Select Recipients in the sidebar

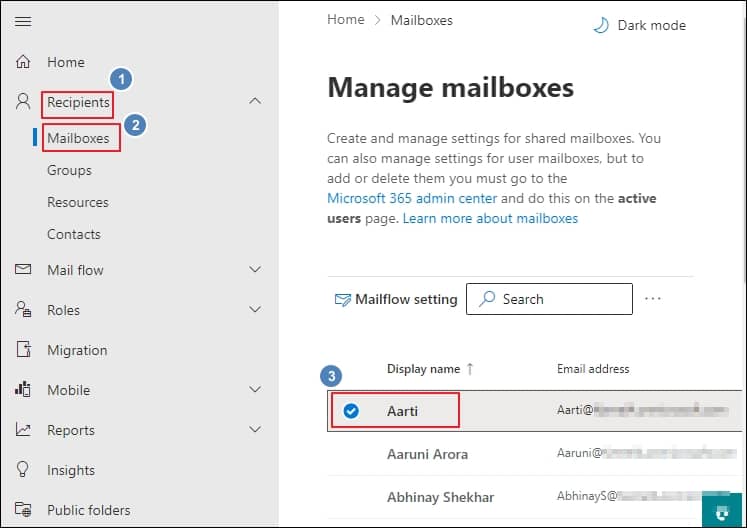[78, 102]
